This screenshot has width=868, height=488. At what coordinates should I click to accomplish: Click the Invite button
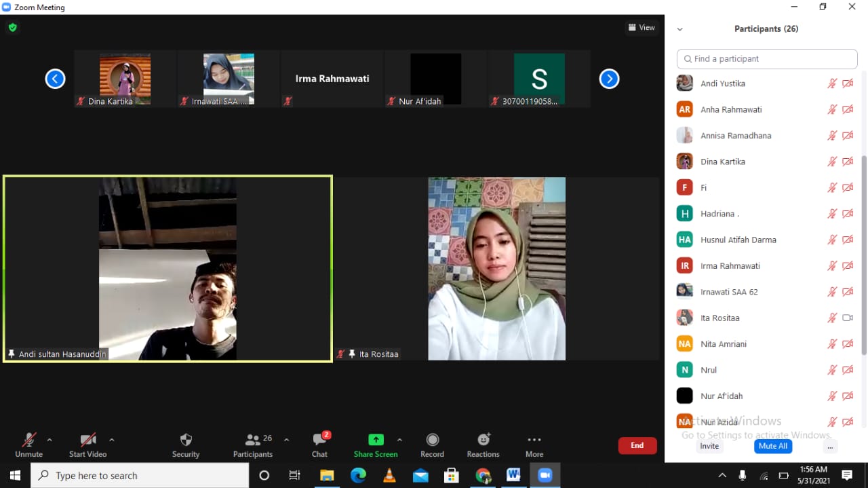coord(709,446)
